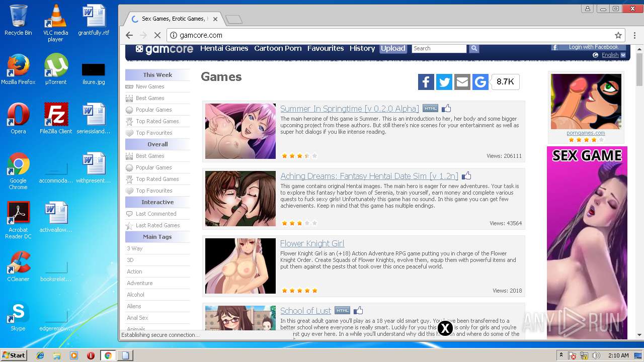Viewport: 644px width, 362px height.
Task: Share via the Google icon
Action: pos(480,82)
